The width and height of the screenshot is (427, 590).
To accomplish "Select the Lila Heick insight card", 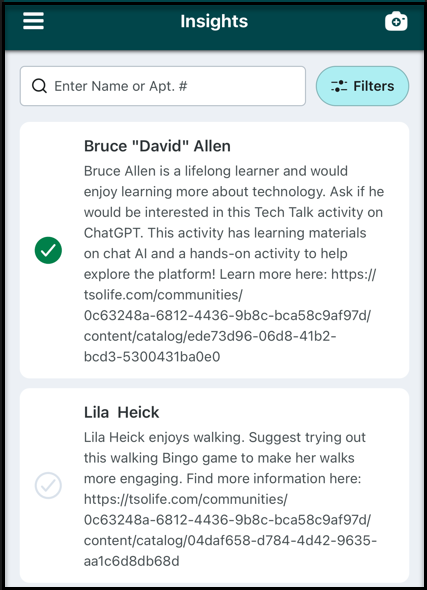I will tap(214, 485).
